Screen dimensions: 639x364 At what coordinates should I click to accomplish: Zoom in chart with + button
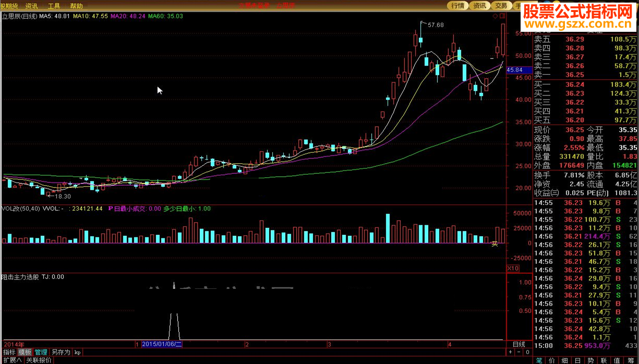click(x=511, y=353)
